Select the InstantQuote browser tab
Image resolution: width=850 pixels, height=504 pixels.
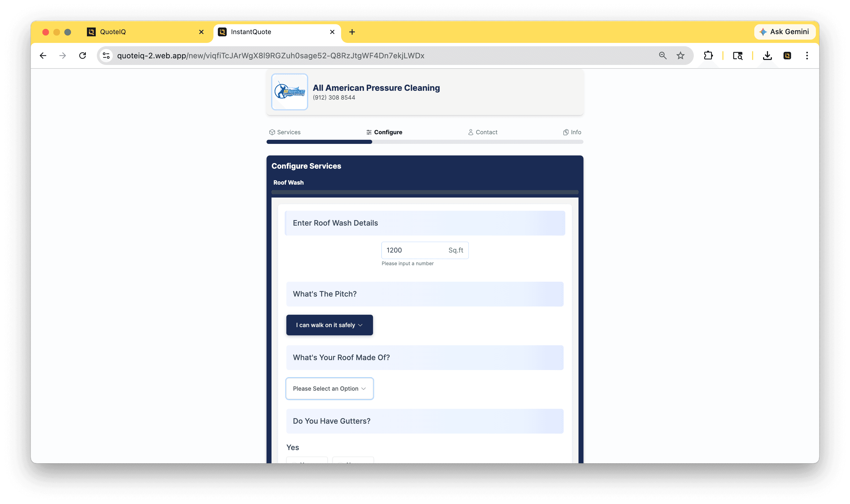click(277, 32)
